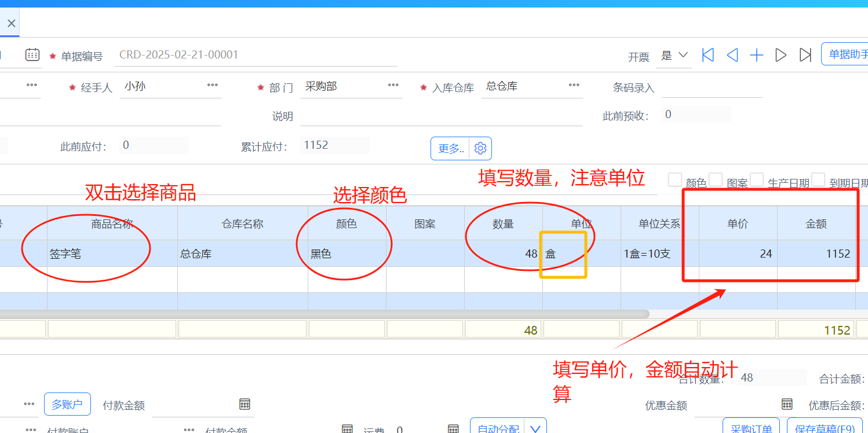The width and height of the screenshot is (868, 433).
Task: Open calculator icon for 优惠金额 field
Action: point(787,404)
